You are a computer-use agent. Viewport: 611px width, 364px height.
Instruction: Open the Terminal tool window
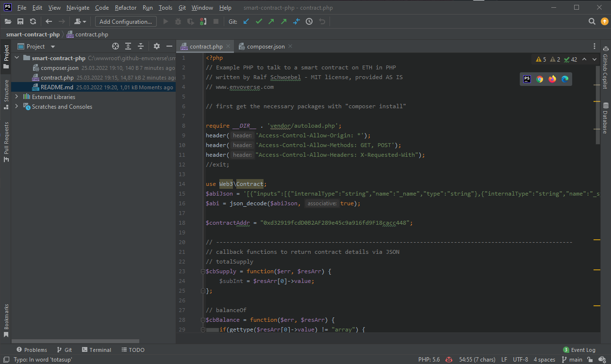96,349
